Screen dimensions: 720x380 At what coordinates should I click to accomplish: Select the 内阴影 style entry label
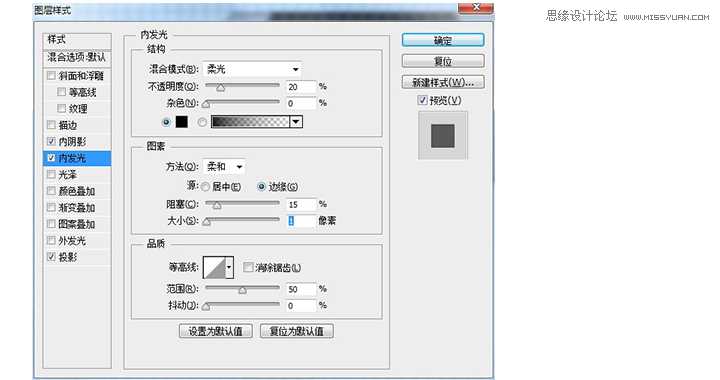(72, 142)
